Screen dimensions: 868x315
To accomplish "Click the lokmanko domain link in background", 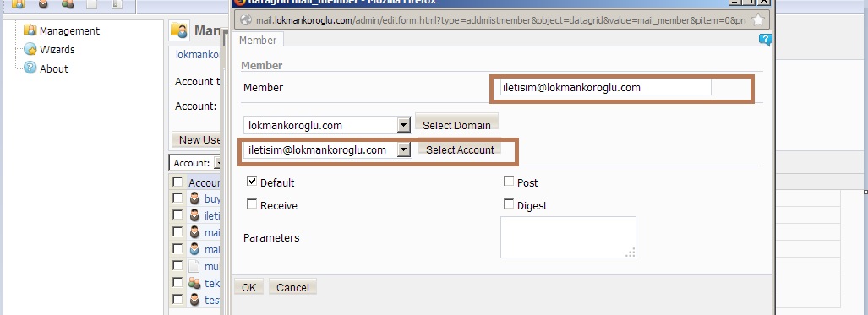I will [x=198, y=55].
